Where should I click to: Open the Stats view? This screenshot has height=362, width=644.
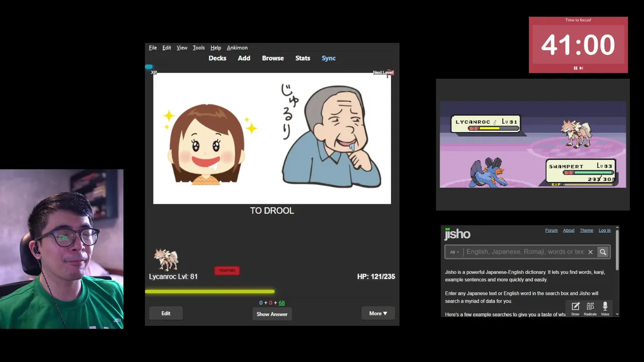(x=302, y=58)
